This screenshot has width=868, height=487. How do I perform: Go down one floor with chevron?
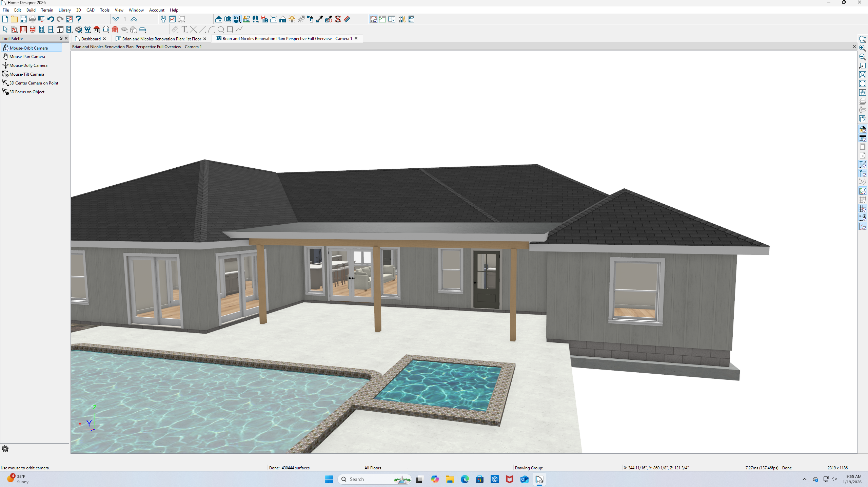click(x=116, y=19)
